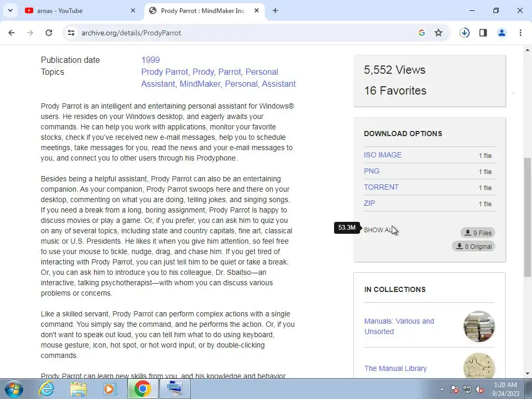Open Manuals: Various and Unsorted collection
This screenshot has height=399, width=532.
[399, 326]
